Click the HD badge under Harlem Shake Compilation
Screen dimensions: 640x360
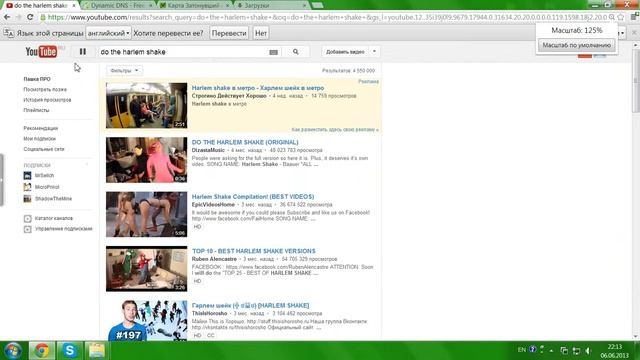[x=198, y=227]
